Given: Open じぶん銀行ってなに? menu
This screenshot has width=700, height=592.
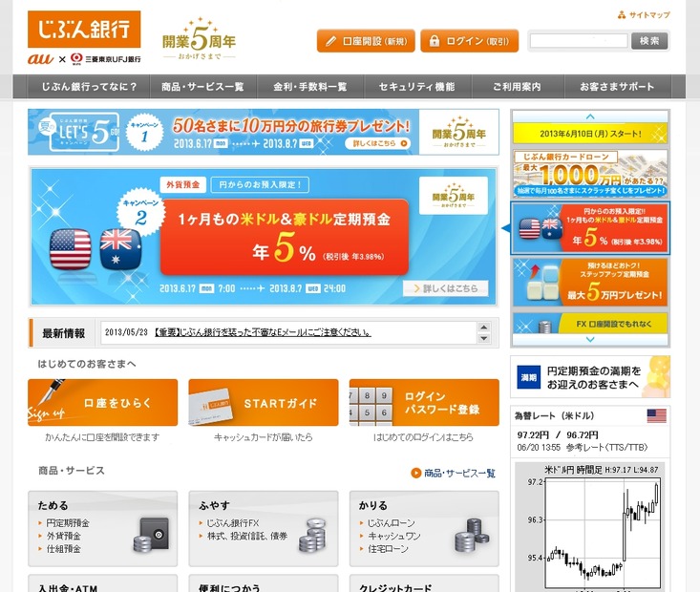Looking at the screenshot, I should pyautogui.click(x=89, y=87).
